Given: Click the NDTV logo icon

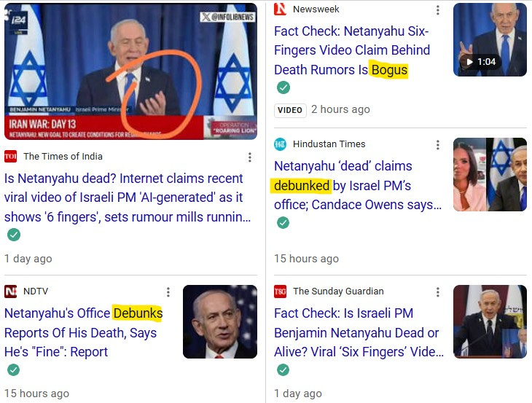Looking at the screenshot, I should 10,292.
